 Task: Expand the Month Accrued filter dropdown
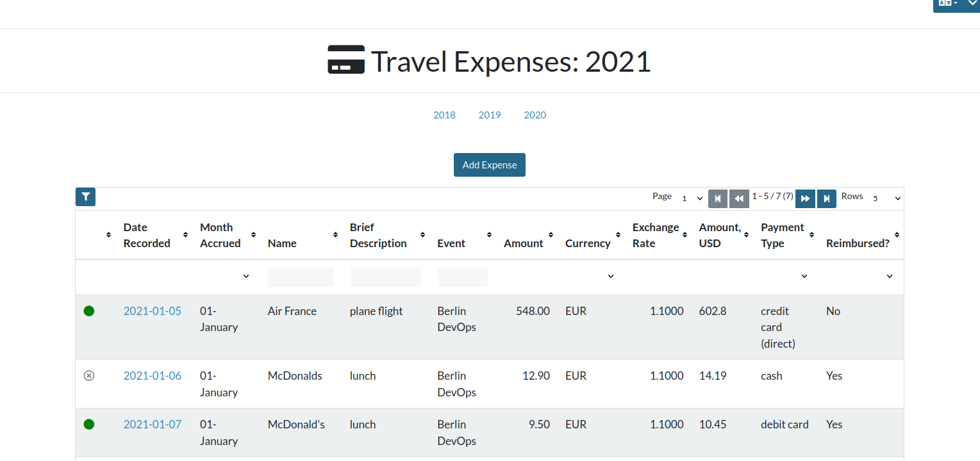click(x=225, y=277)
